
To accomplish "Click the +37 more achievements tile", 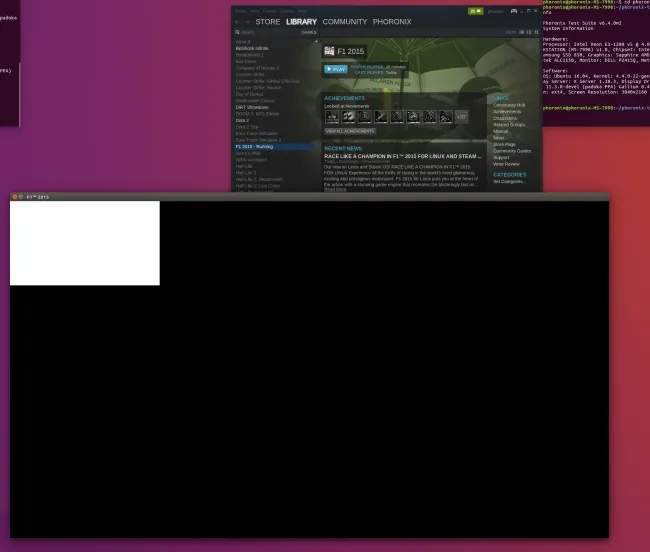I will (462, 117).
